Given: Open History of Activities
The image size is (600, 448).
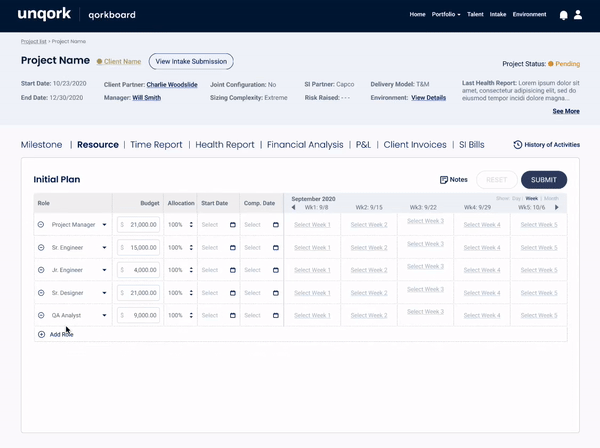Looking at the screenshot, I should pyautogui.click(x=546, y=145).
